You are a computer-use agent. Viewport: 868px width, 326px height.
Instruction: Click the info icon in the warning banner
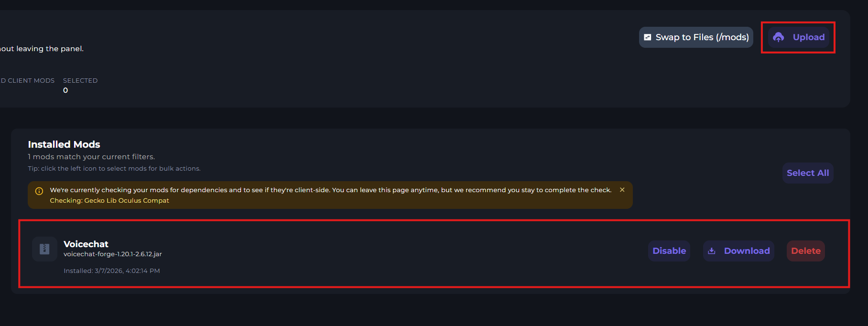click(39, 191)
